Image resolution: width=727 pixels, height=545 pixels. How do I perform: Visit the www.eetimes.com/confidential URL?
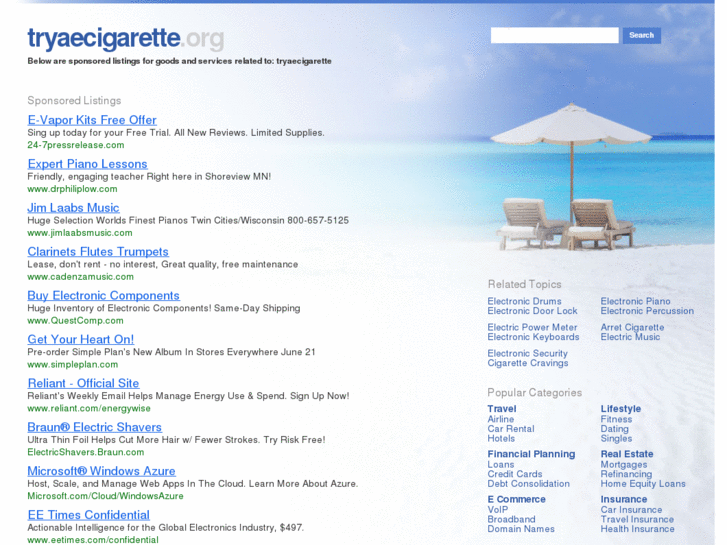click(x=93, y=540)
